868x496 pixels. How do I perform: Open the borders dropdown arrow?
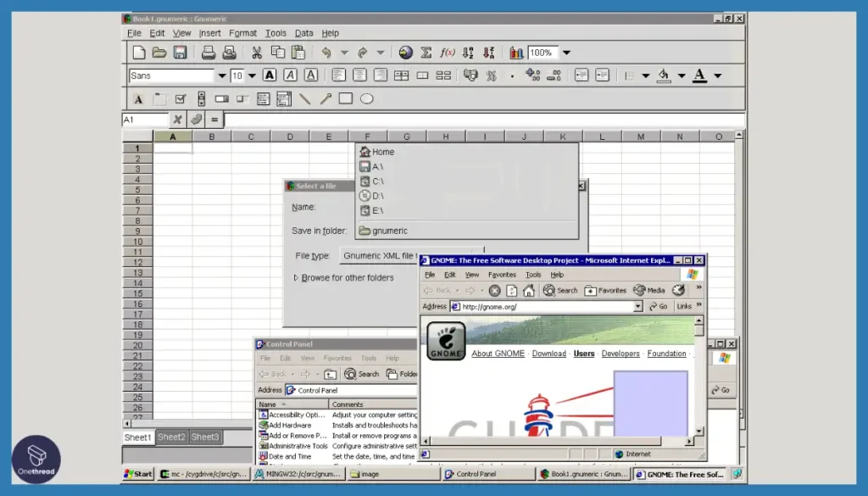(645, 75)
